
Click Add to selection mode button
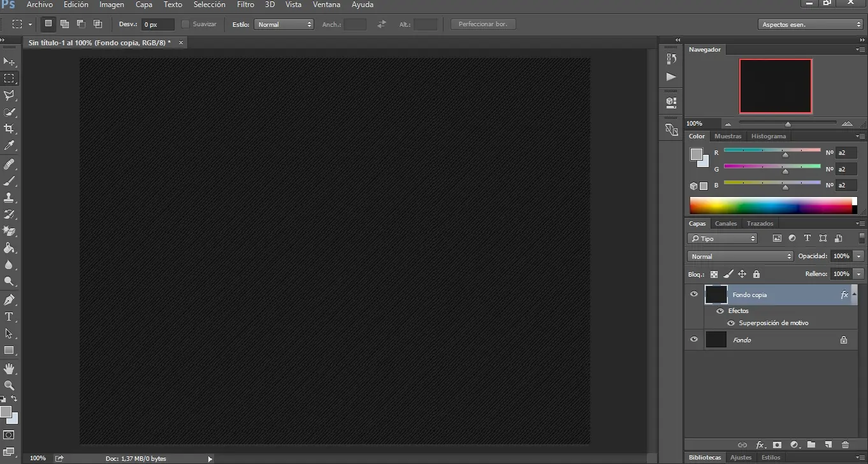click(x=64, y=24)
